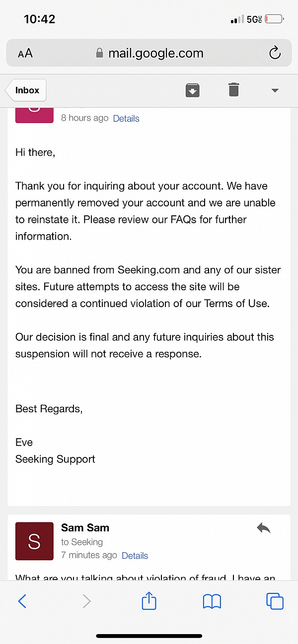Go back to Inbox
Viewport: 298px width, 644px height.
pyautogui.click(x=27, y=90)
